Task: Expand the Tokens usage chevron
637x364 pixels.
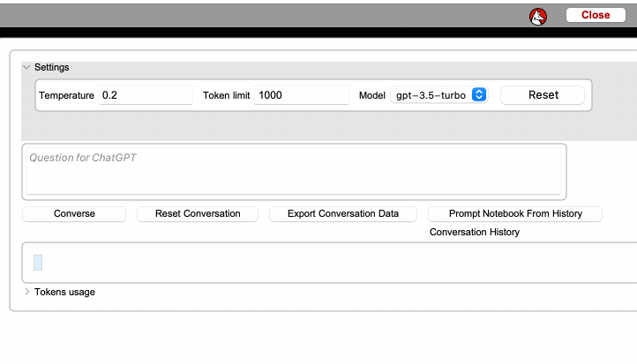Action: pyautogui.click(x=26, y=292)
